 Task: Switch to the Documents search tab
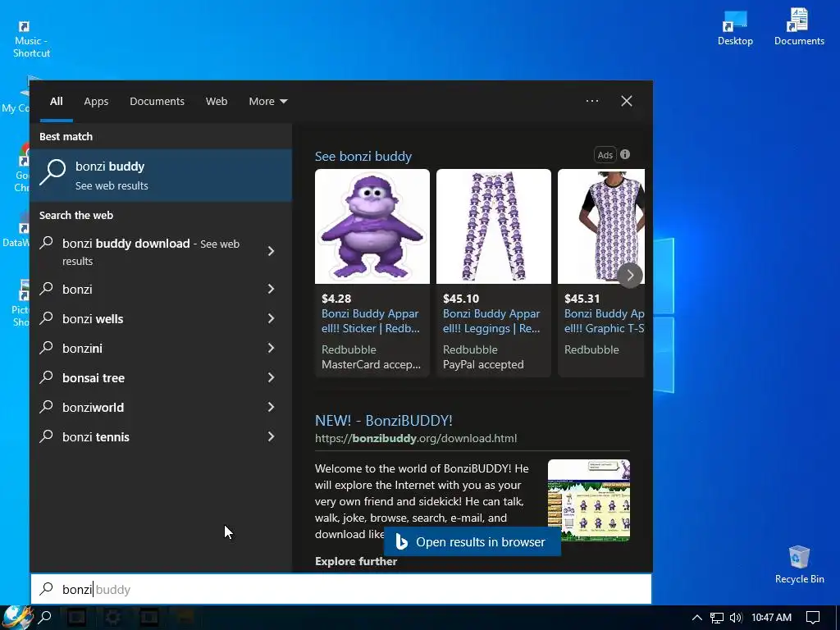pyautogui.click(x=157, y=101)
